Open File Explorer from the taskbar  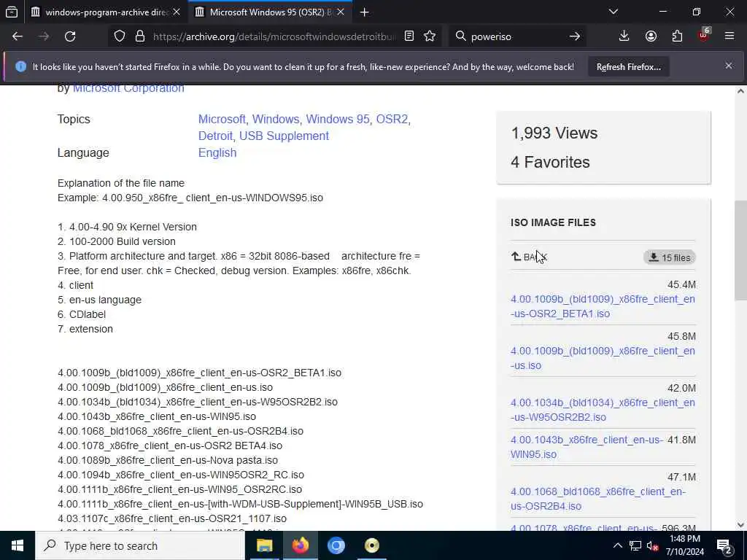click(x=264, y=545)
